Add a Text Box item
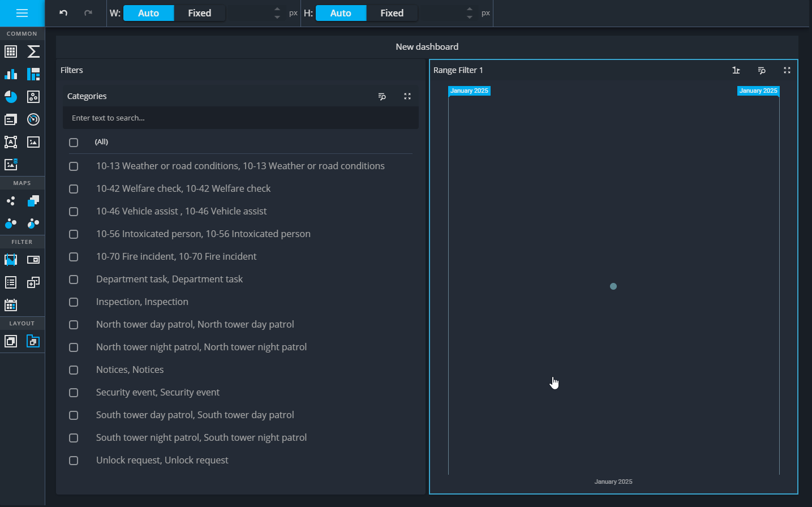 click(x=11, y=142)
